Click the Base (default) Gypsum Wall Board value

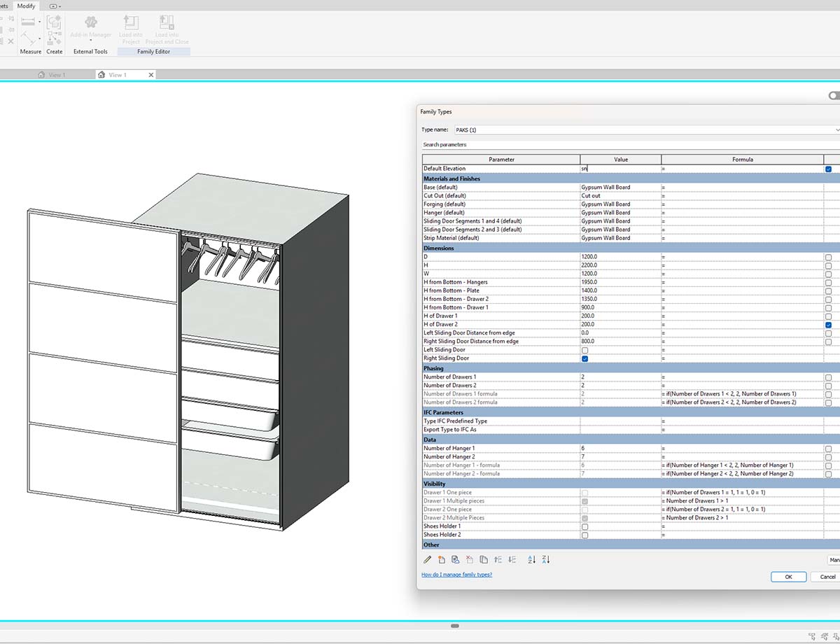point(621,188)
